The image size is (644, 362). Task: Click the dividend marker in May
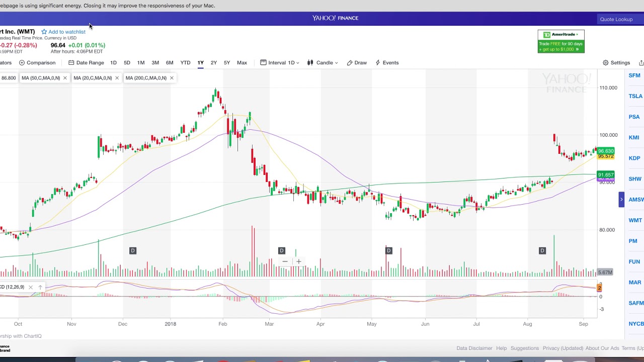(388, 250)
